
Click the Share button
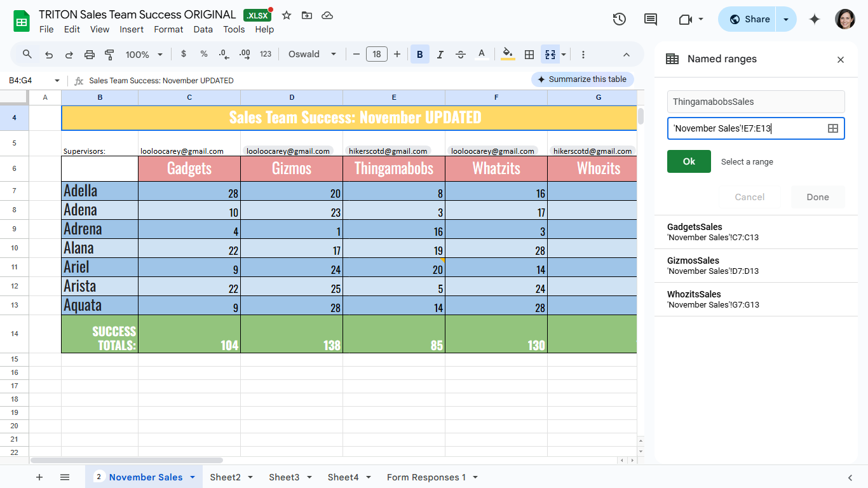click(x=749, y=19)
